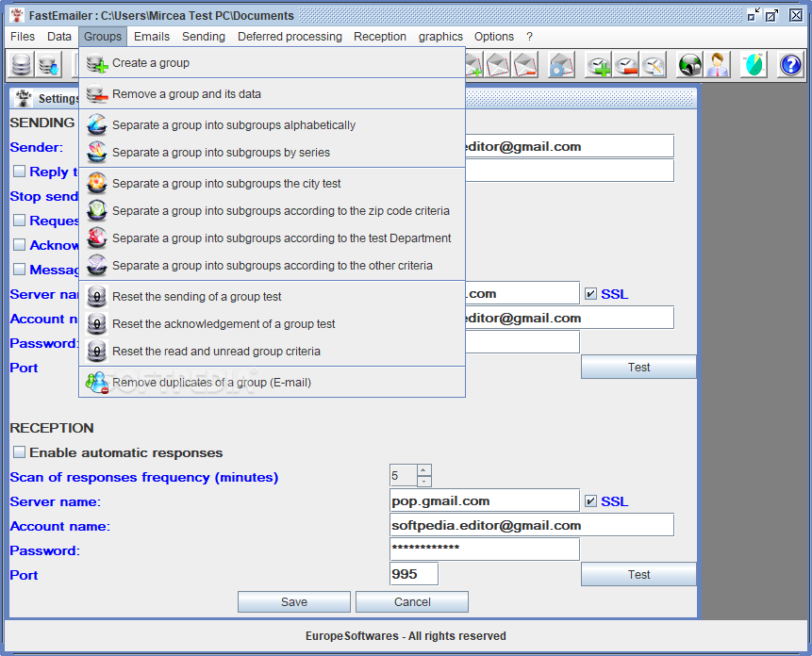Click the reception Password field
This screenshot has width=812, height=656.
(484, 549)
